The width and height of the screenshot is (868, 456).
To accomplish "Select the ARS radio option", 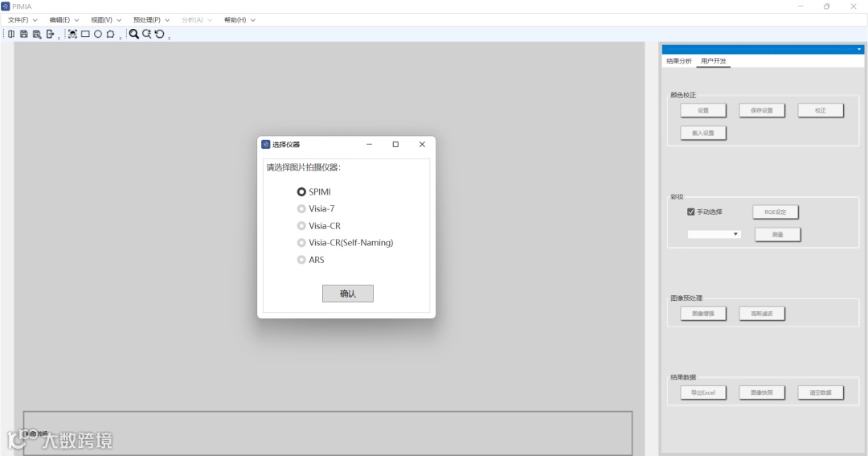I will 301,259.
